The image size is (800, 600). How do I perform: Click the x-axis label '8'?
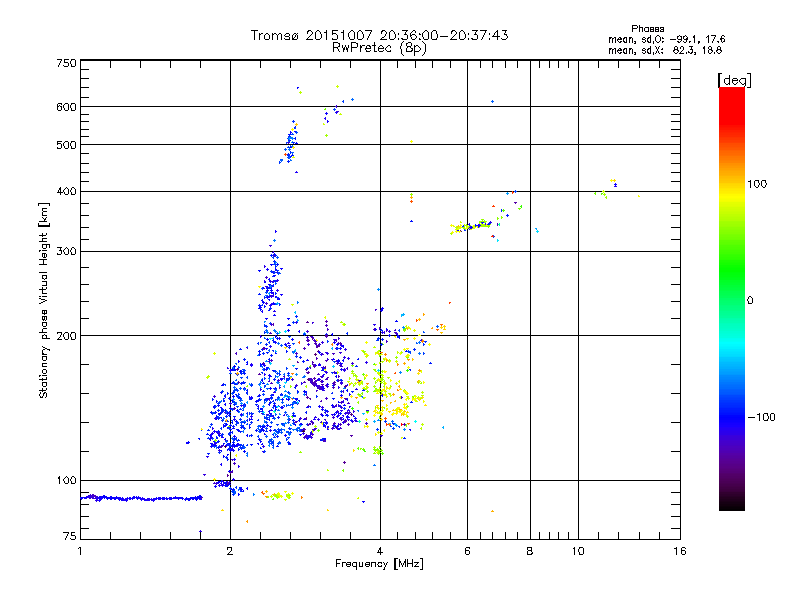pos(530,551)
